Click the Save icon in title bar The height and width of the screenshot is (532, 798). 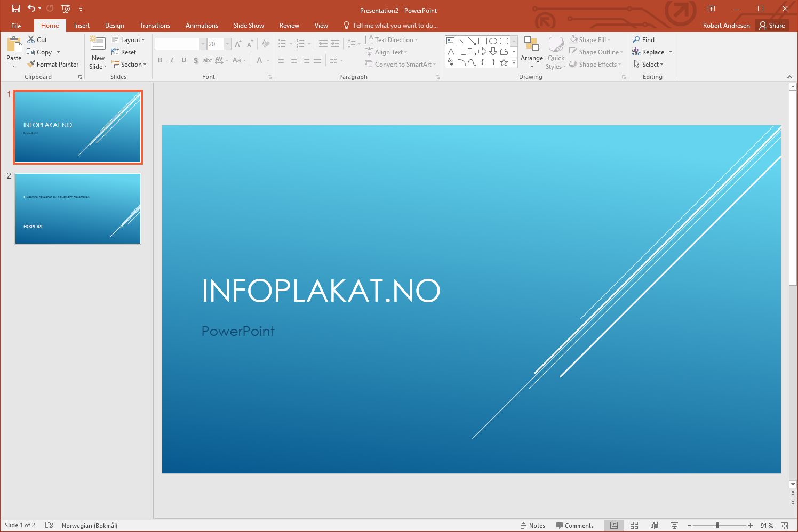click(16, 9)
